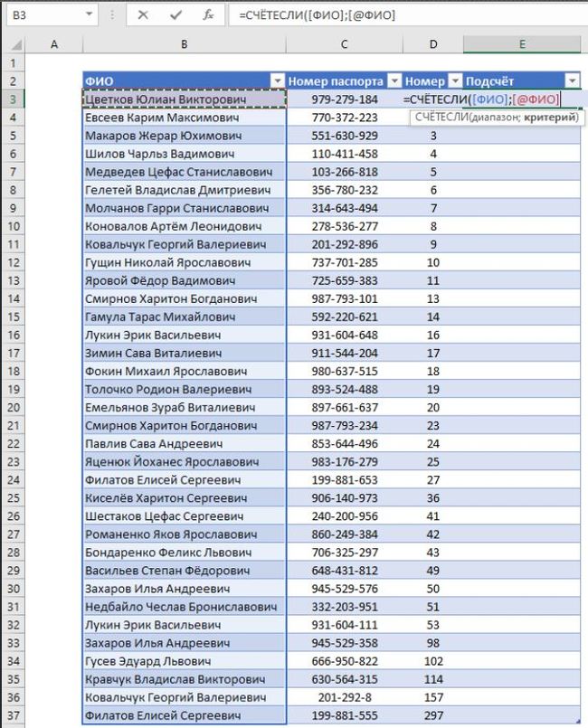The height and width of the screenshot is (728, 588).
Task: Click cell Киселёв Харитон Сергеевич
Action: click(185, 498)
